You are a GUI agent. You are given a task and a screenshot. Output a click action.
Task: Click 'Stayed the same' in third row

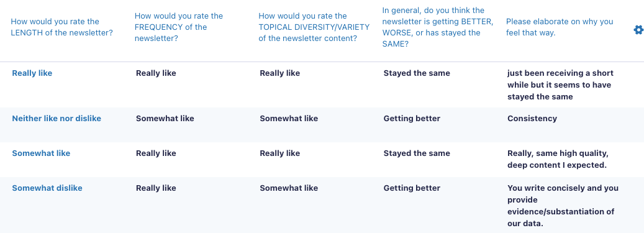pos(417,153)
